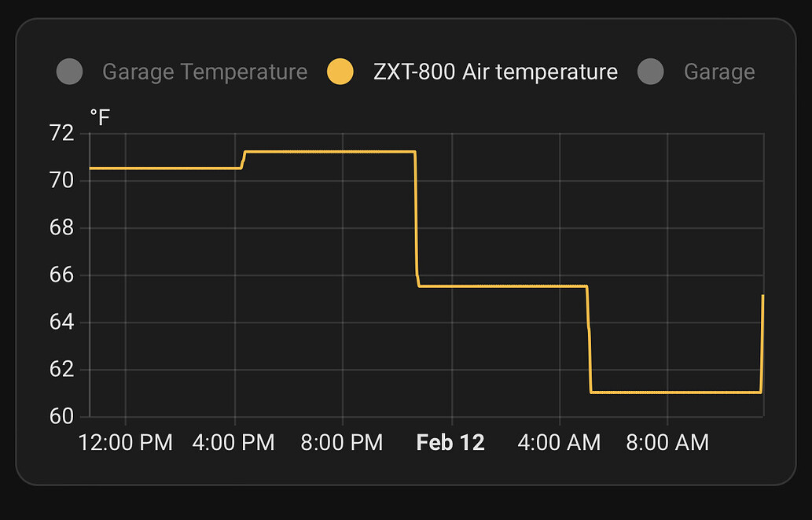Click the 8:00 AM time label
This screenshot has width=812, height=520.
tap(667, 442)
